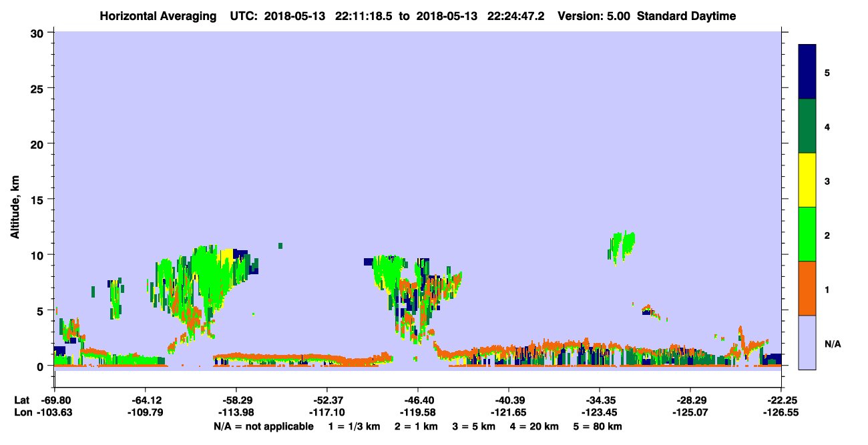Click longitude value -109.79
Screen dimensions: 868x445
coord(145,412)
